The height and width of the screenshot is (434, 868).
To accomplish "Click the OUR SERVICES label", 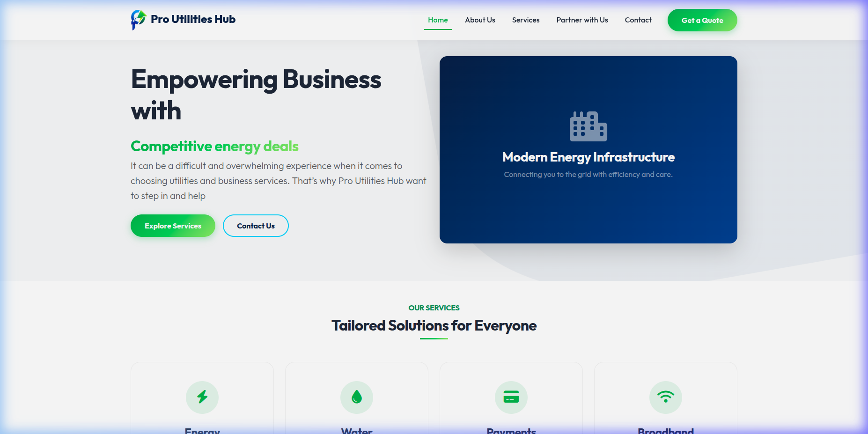I will pyautogui.click(x=434, y=308).
